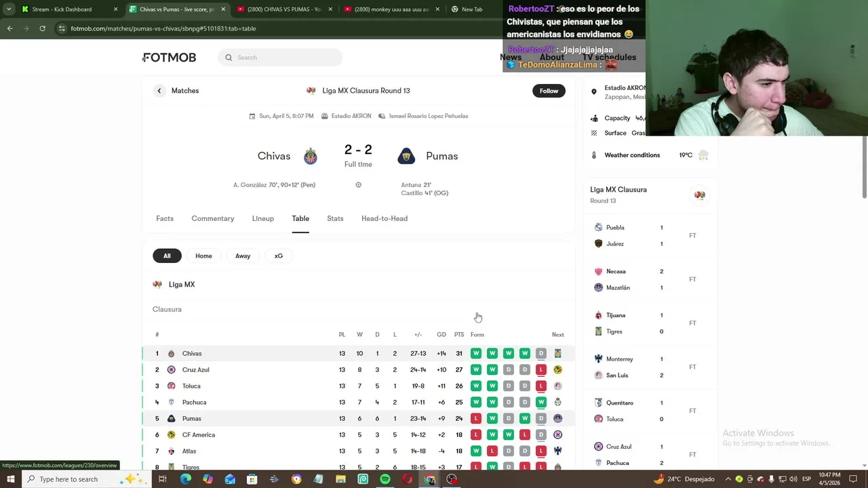Click the browser back arrow
Screen dimensions: 868x488
(9, 28)
